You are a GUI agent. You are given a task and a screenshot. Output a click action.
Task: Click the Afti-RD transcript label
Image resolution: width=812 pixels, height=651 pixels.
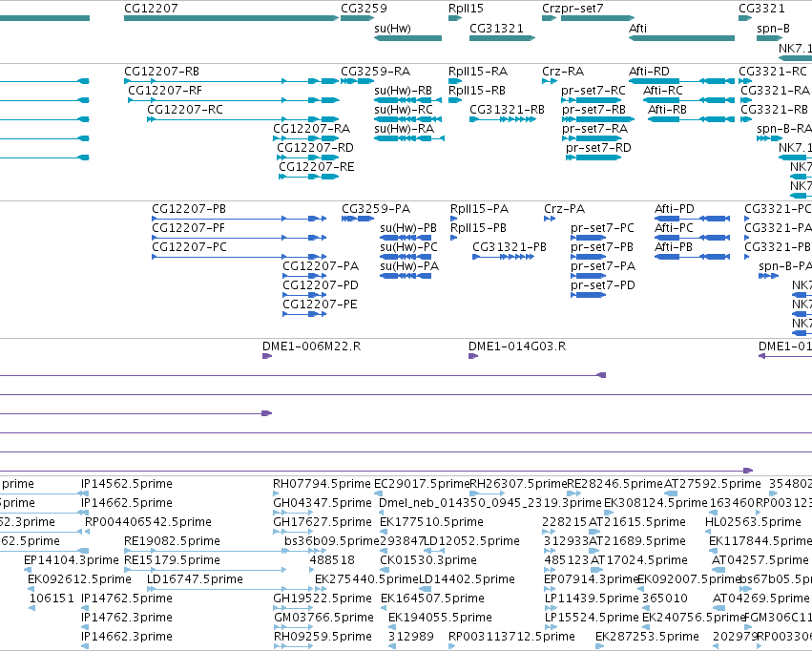[x=649, y=72]
